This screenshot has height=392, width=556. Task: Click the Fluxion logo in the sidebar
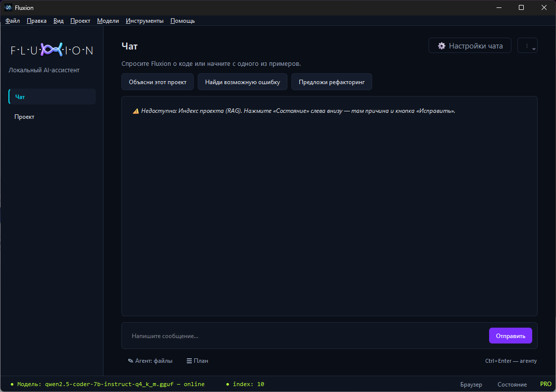click(x=52, y=50)
